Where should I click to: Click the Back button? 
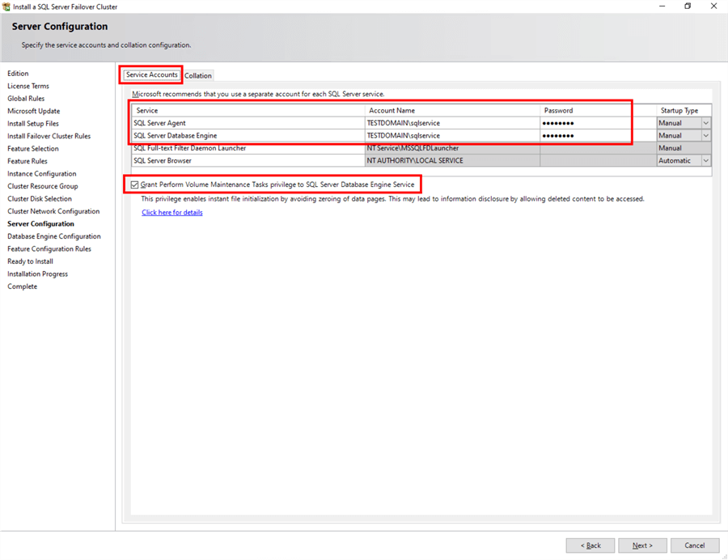point(590,545)
